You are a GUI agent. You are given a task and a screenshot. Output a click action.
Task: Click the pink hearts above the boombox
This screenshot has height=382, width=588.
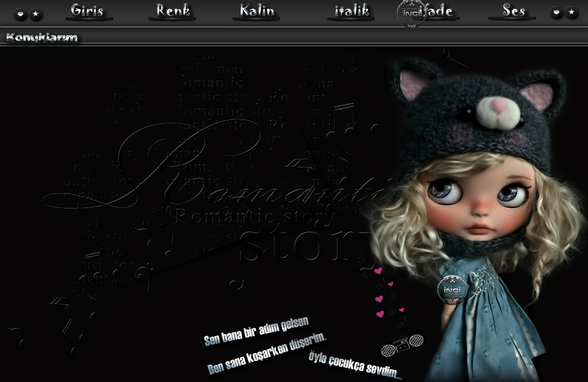click(x=387, y=294)
